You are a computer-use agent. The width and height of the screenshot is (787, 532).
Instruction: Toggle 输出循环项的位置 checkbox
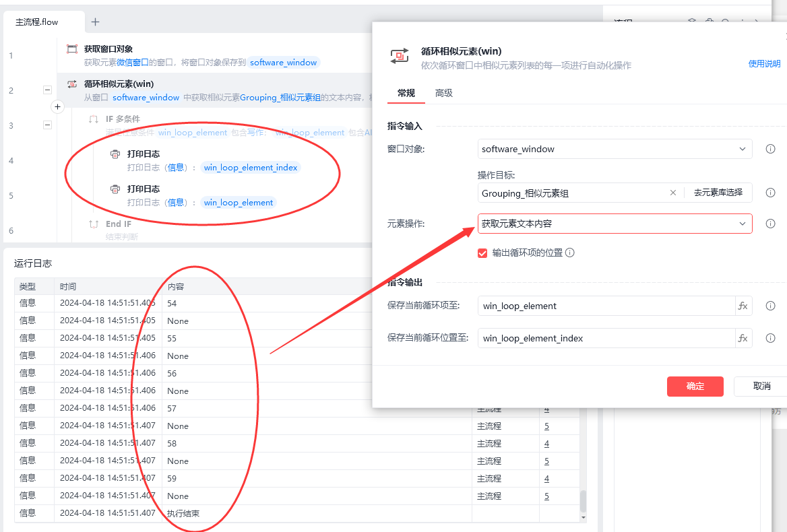[482, 253]
